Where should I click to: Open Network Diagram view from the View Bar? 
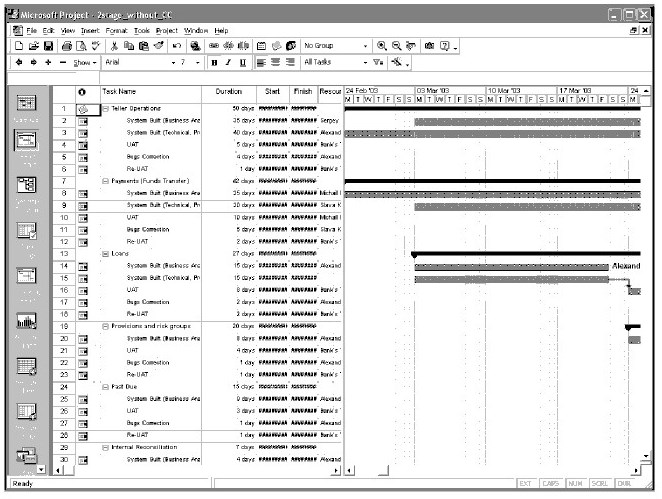(27, 185)
